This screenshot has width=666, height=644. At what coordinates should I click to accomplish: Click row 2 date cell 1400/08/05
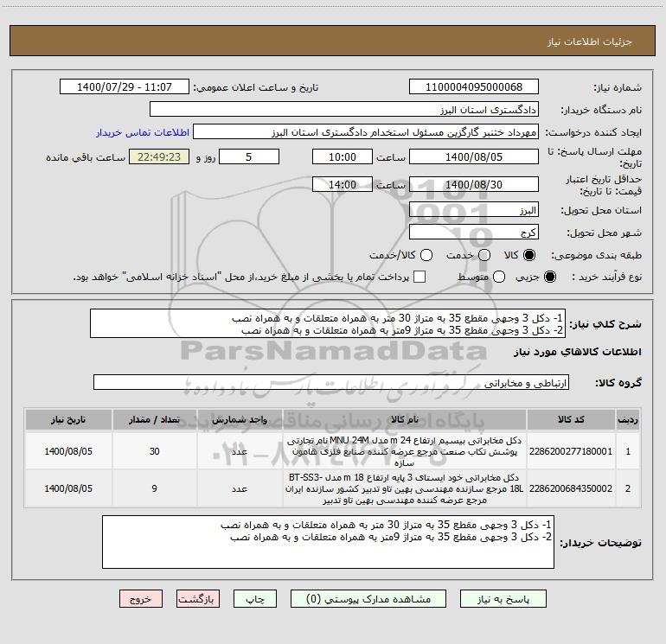pos(68,488)
